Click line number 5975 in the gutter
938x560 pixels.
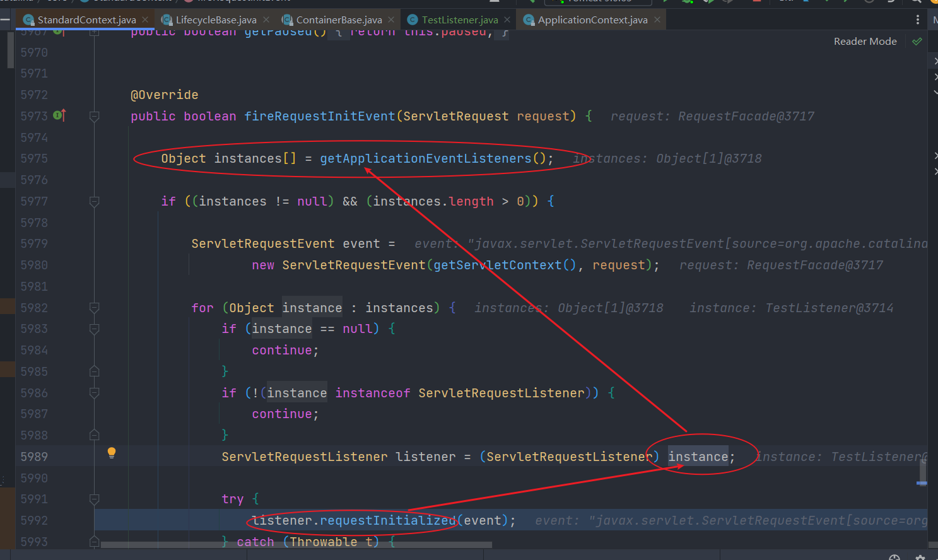pos(34,158)
